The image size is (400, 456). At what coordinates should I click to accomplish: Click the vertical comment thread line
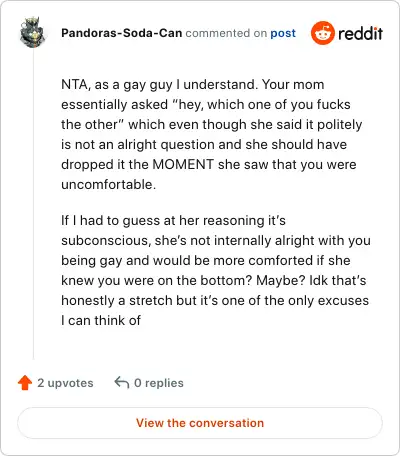(33, 203)
